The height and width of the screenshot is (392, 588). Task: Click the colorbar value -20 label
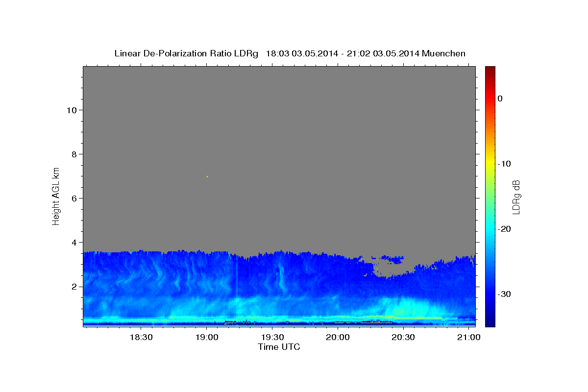[x=504, y=229]
